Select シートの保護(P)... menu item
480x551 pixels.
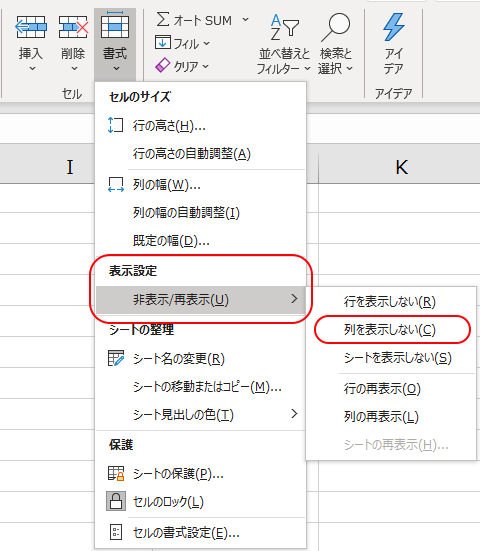point(201,474)
